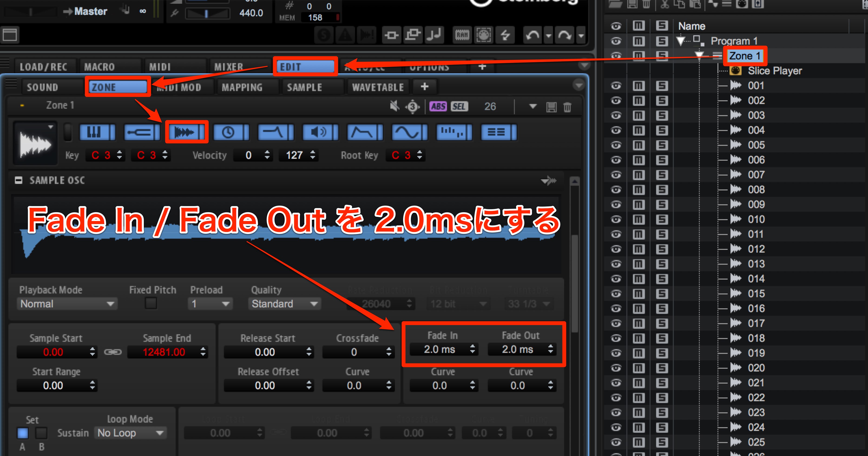Select loop set A button
The width and height of the screenshot is (868, 456).
click(x=23, y=433)
